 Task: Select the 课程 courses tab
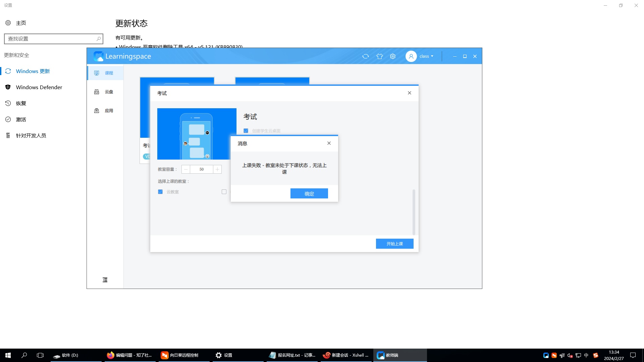point(105,73)
